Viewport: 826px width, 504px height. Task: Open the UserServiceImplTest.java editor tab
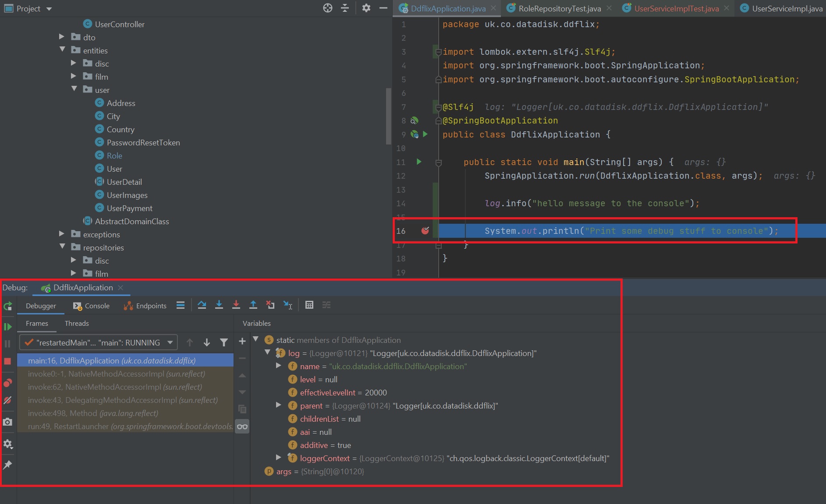pos(676,8)
